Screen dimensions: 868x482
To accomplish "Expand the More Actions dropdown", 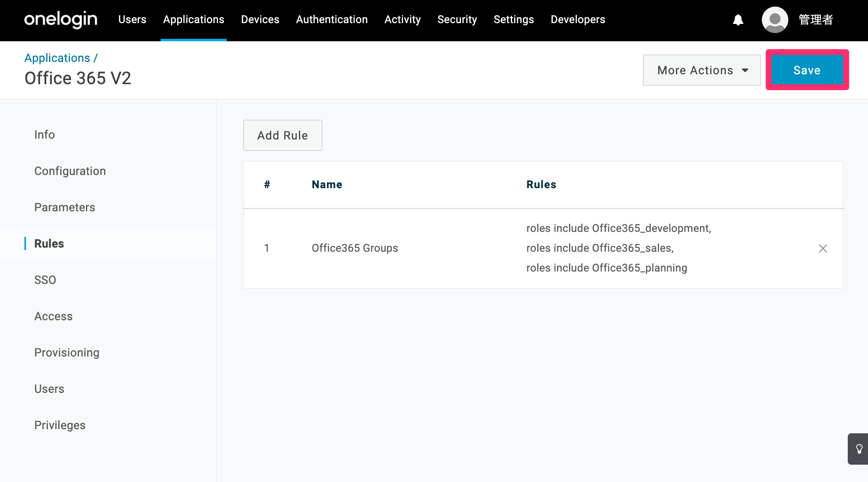I will 702,70.
